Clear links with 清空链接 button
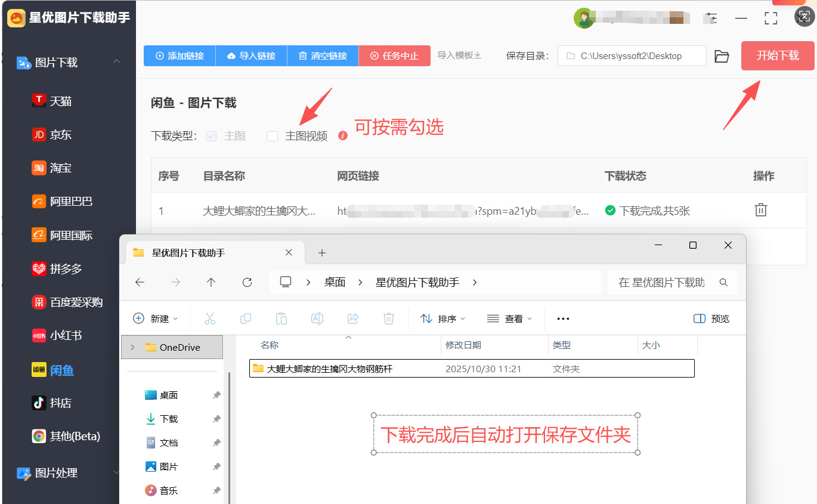Image resolution: width=817 pixels, height=504 pixels. pos(323,55)
